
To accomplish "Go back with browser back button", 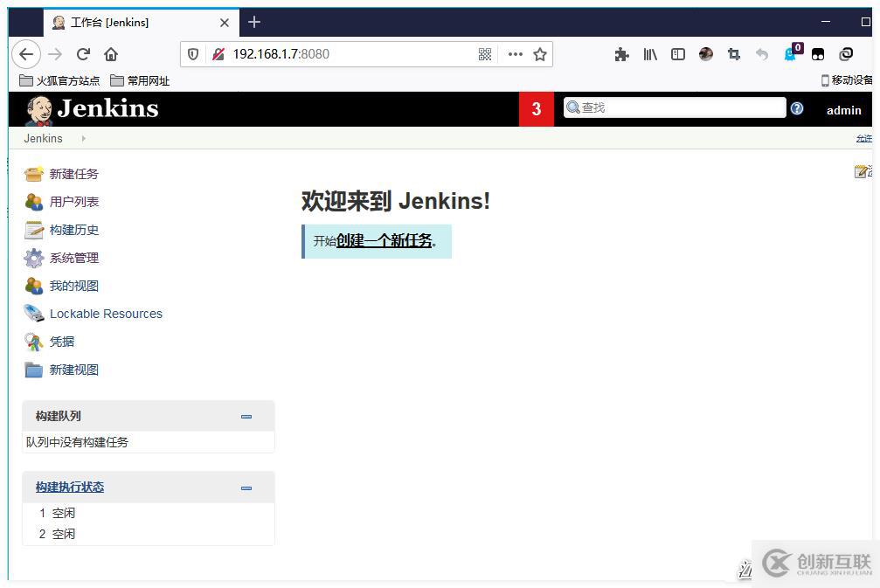I will coord(26,54).
